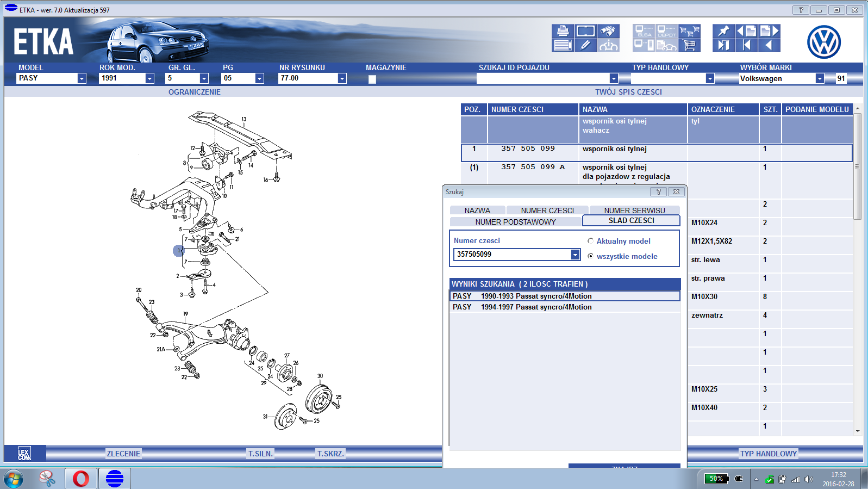Click the ETKA taskbar icon
The height and width of the screenshot is (489, 868).
coord(115,479)
